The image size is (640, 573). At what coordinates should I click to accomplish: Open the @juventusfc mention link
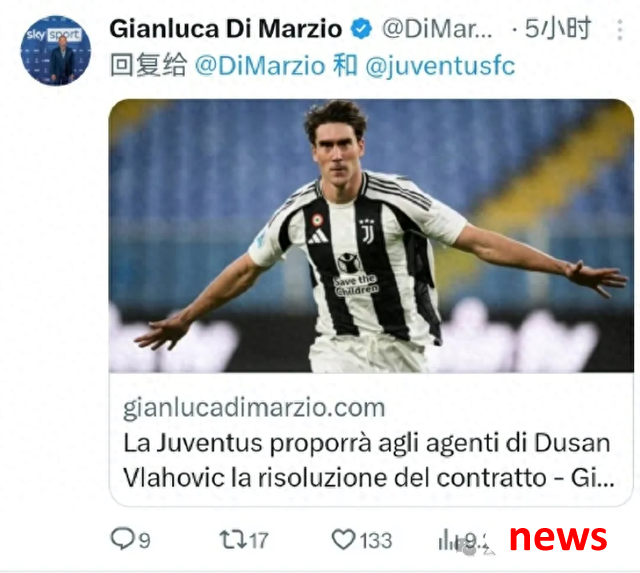coord(440,67)
